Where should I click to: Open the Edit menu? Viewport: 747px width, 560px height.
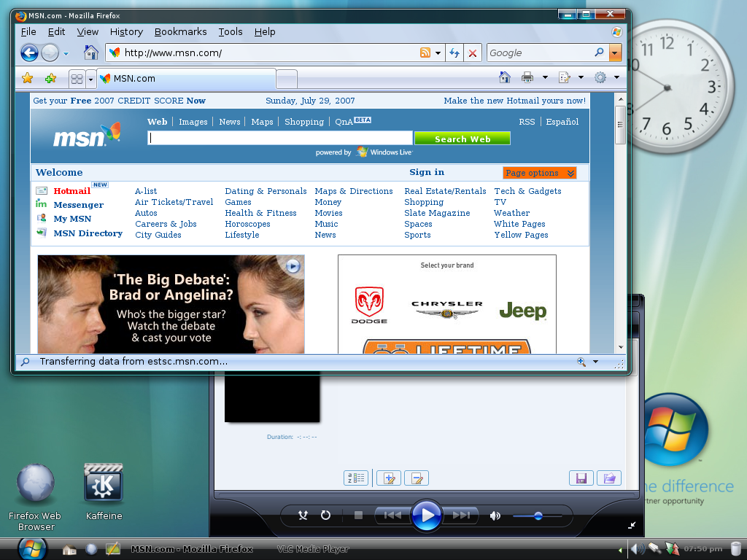point(56,32)
